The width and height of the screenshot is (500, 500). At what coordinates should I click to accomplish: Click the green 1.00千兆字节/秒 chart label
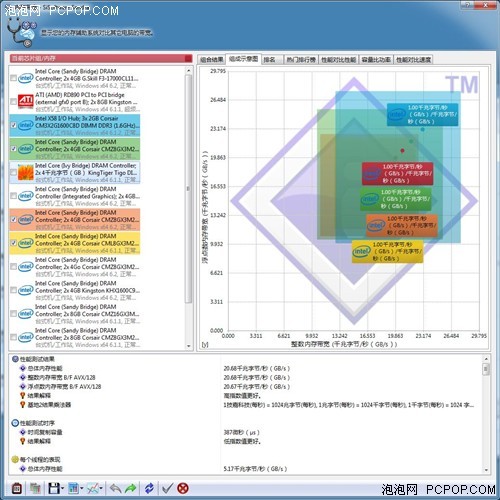396,199
